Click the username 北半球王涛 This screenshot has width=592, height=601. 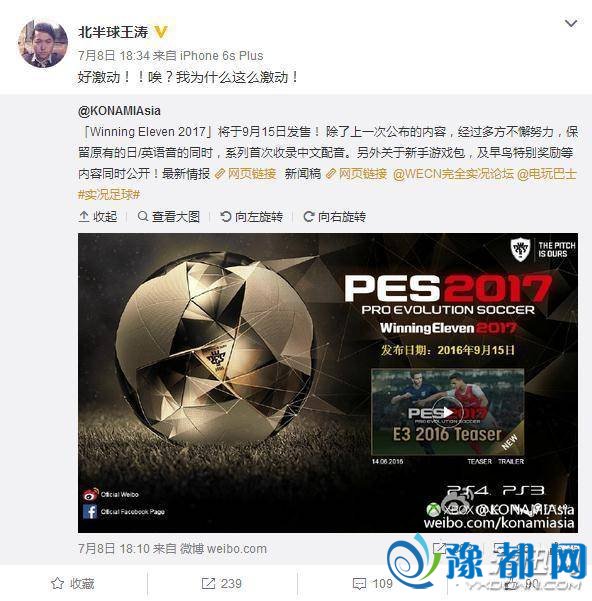click(x=113, y=32)
